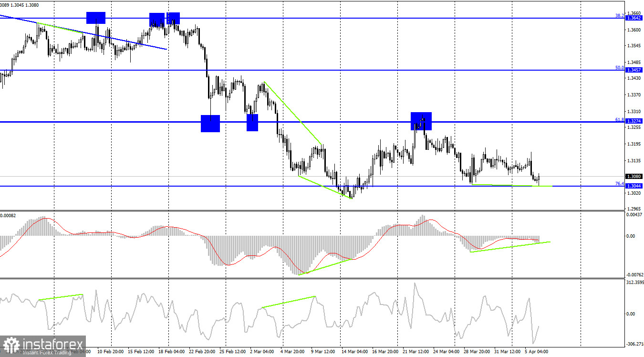Click the 21 Mar 12:00 date label
The image size is (644, 357).
415,352
